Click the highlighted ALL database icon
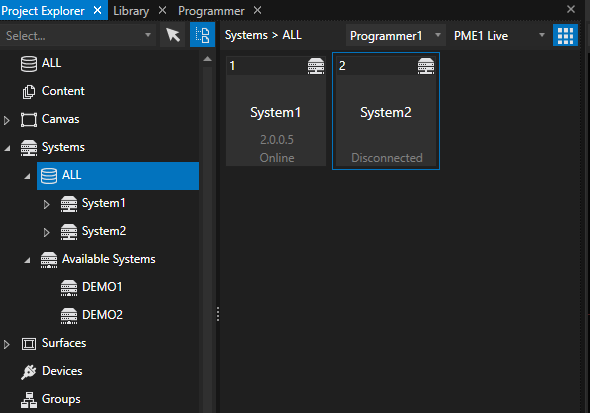 [49, 176]
